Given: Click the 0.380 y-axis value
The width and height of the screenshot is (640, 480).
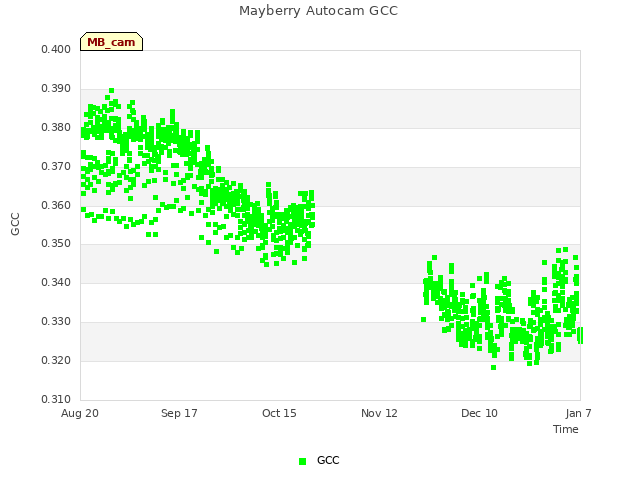Looking at the screenshot, I should coord(56,127).
